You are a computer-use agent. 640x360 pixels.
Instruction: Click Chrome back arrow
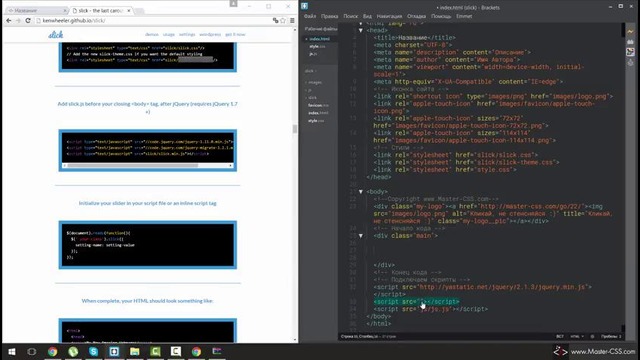9,20
